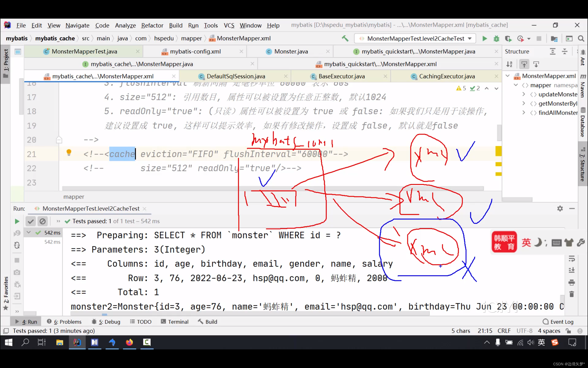Run with coverage shield icon
588x368 pixels.
[x=508, y=38]
